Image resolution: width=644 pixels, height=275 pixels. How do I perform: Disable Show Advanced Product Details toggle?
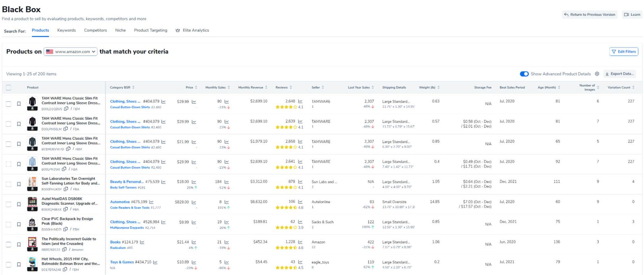point(524,74)
